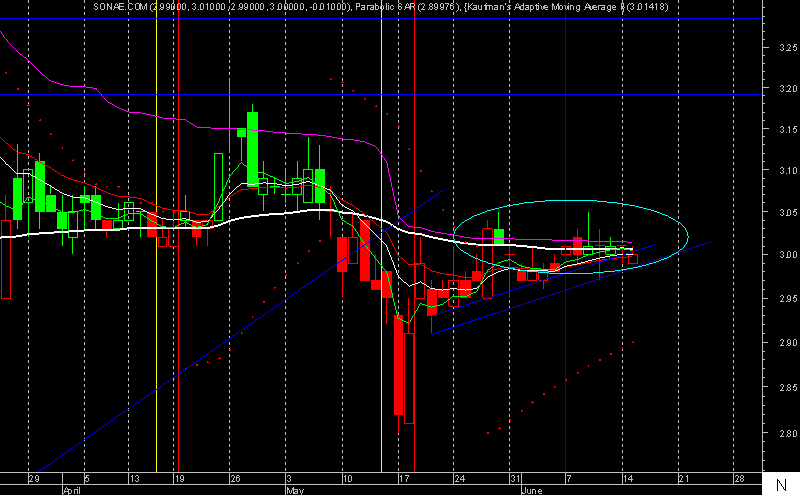Select the Parabolic SAR (2.89976) indicator label
Image resolution: width=800 pixels, height=495 pixels.
[408, 7]
